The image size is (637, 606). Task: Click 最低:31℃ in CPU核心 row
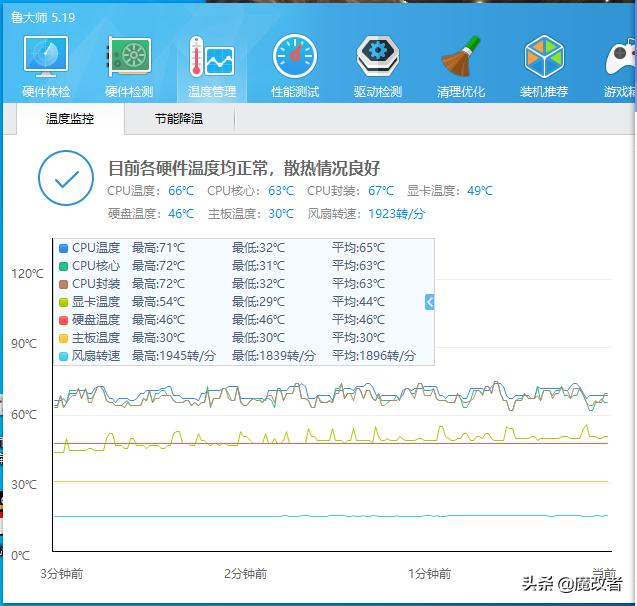tap(258, 266)
